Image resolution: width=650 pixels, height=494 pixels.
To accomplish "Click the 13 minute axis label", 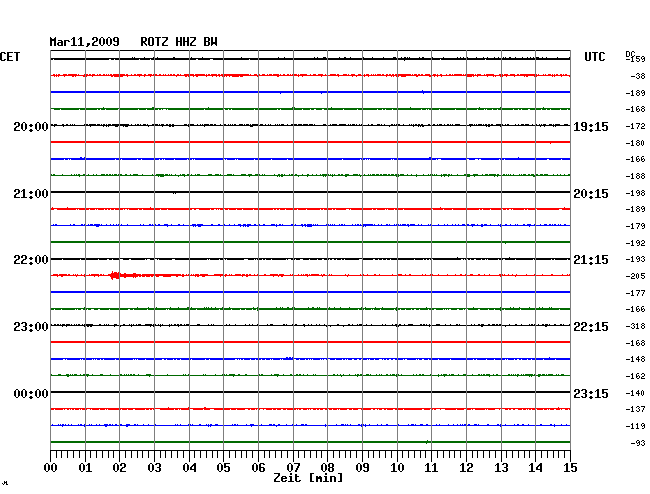I will point(501,468).
